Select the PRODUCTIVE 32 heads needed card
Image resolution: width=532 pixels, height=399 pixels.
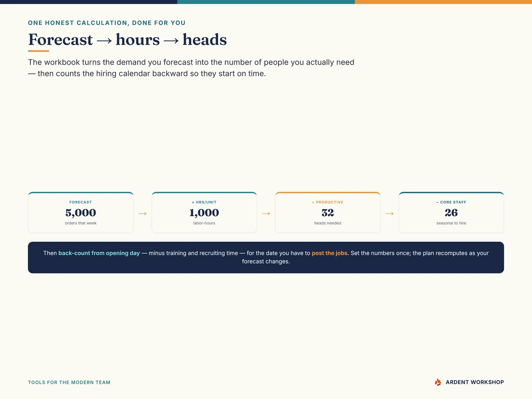[328, 212]
